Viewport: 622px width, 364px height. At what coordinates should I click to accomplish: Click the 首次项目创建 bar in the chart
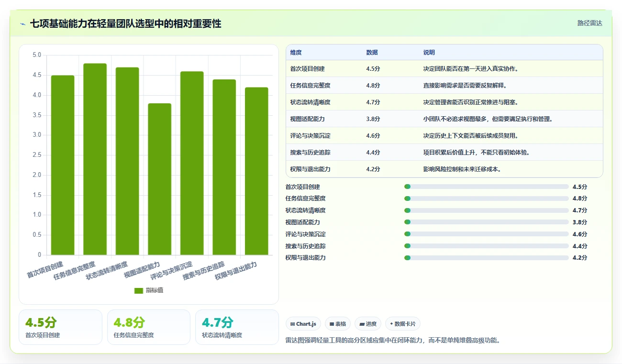coord(63,165)
